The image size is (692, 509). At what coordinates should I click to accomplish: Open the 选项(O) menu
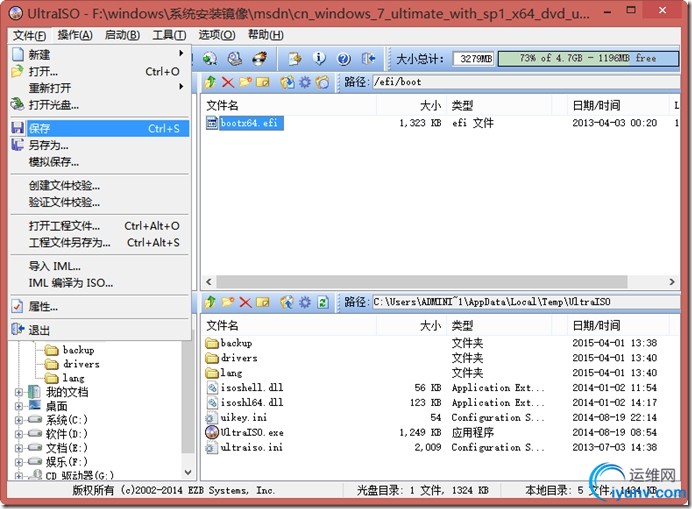[x=217, y=35]
